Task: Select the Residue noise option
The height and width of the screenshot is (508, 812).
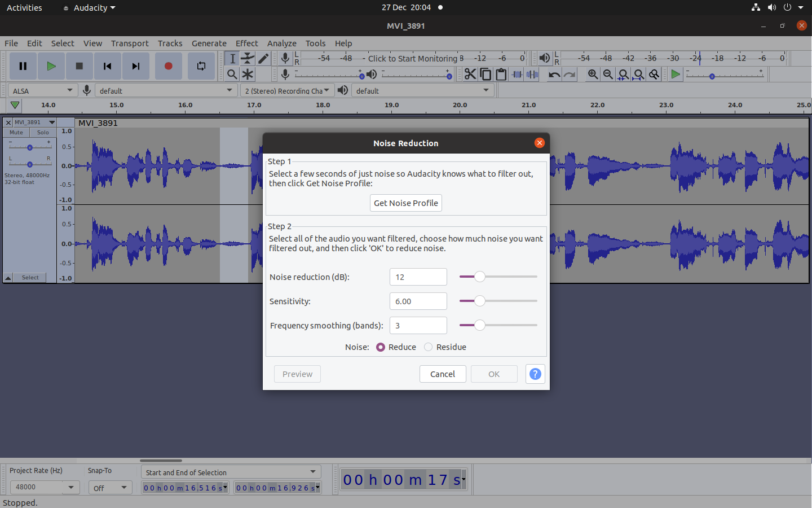Action: coord(428,347)
